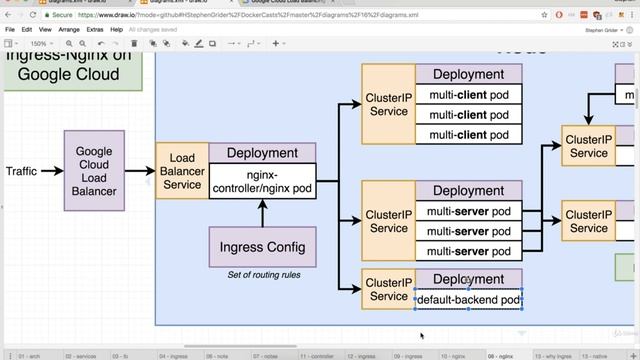640x360 pixels.
Task: Open the view panels dropdown
Action: coord(11,43)
